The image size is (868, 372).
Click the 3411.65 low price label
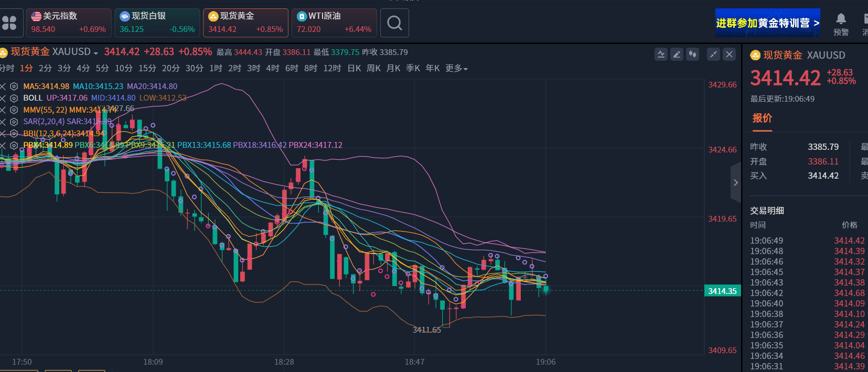(426, 330)
